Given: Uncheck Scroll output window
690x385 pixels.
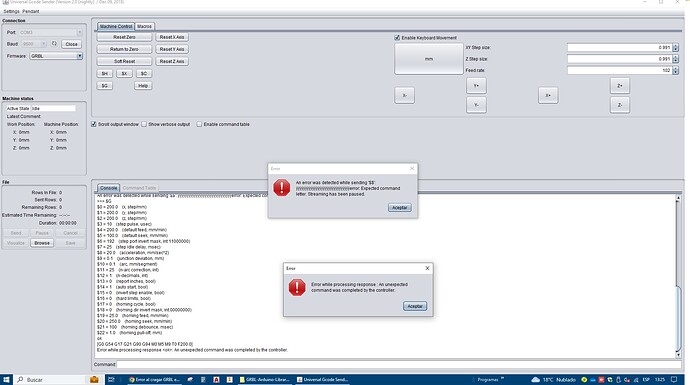Looking at the screenshot, I should 94,125.
